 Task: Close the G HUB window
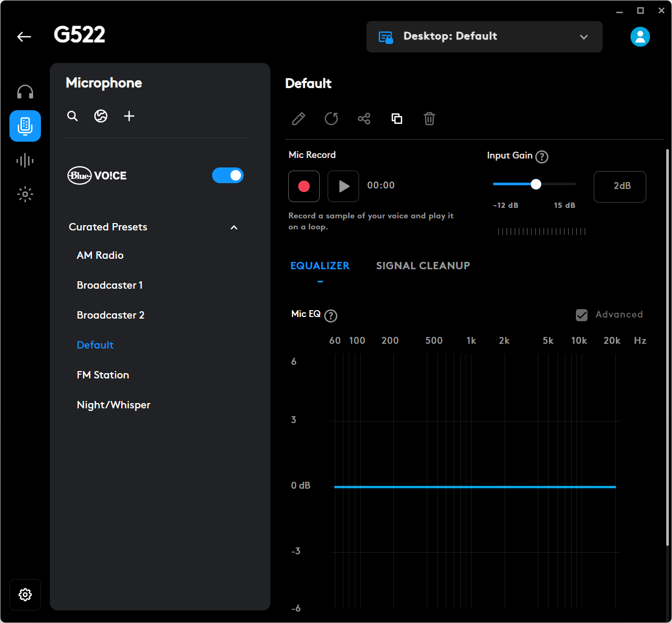point(661,11)
